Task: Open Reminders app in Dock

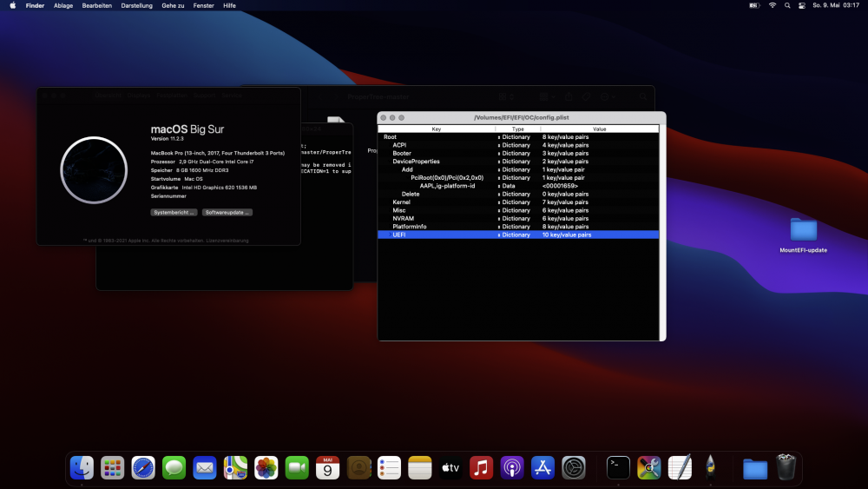Action: tap(389, 468)
